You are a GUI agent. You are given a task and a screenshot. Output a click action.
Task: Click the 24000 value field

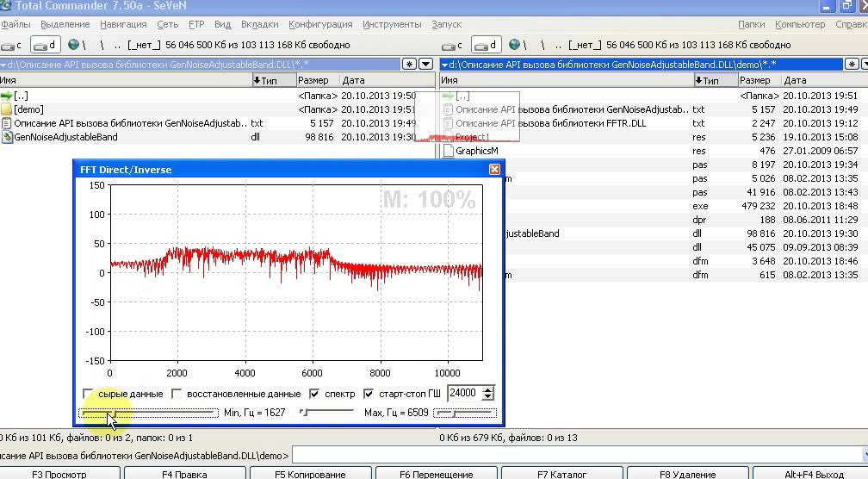(x=464, y=393)
